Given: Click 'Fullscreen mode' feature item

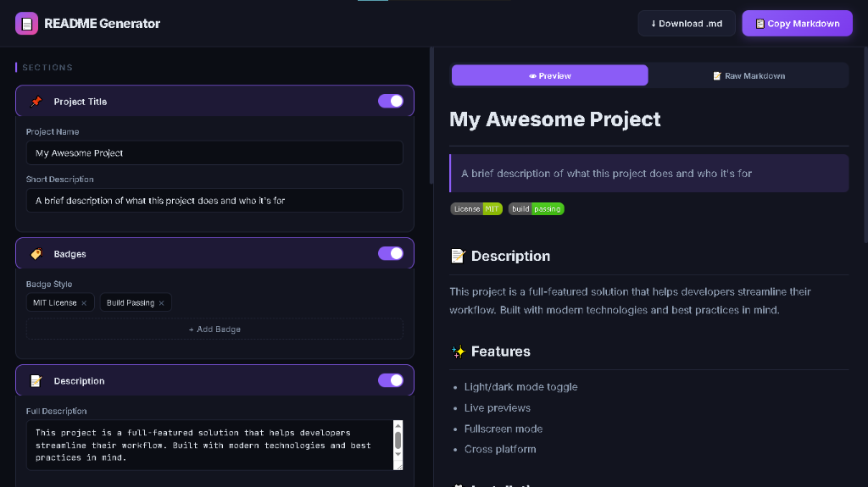Looking at the screenshot, I should point(504,429).
